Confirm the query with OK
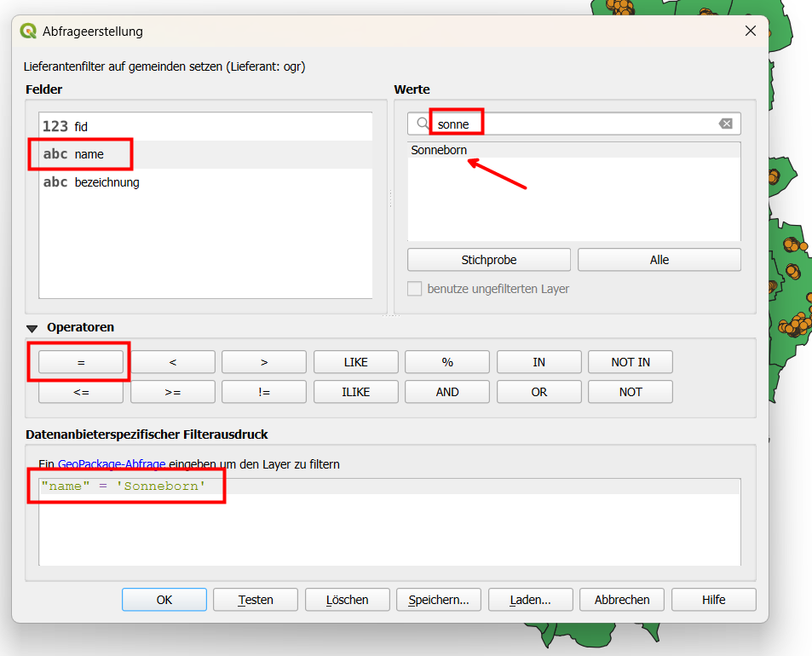Image resolution: width=812 pixels, height=656 pixels. coord(164,600)
